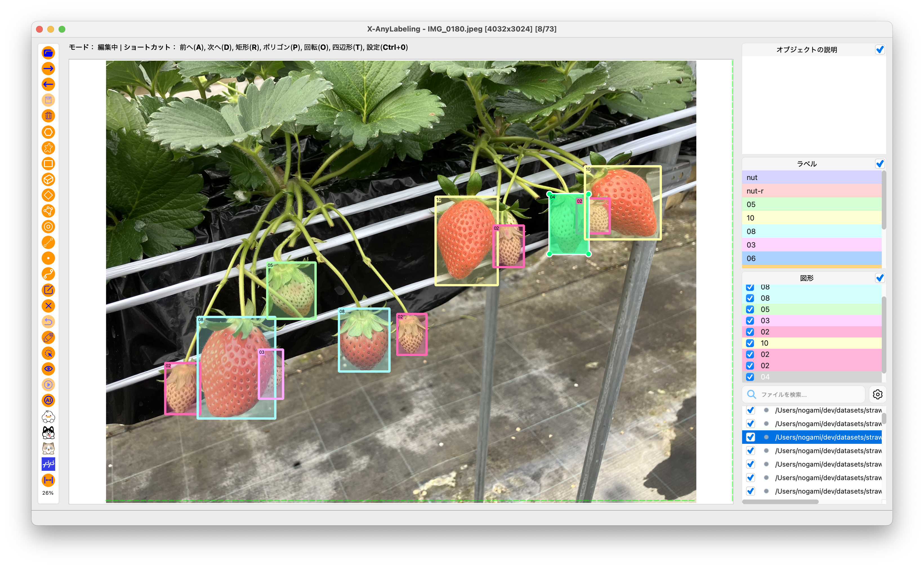Viewport: 924px width, 567px height.
Task: Click the horizontal scrollbar under file list
Action: [x=780, y=502]
